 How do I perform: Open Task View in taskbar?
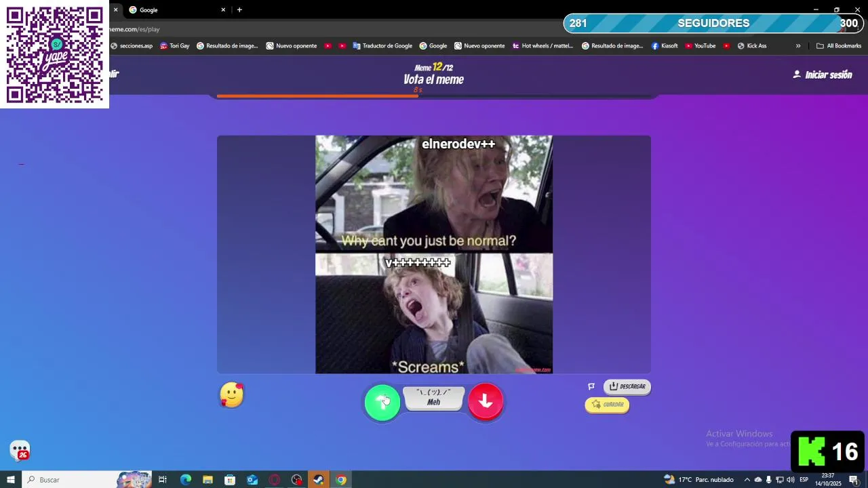(x=163, y=480)
